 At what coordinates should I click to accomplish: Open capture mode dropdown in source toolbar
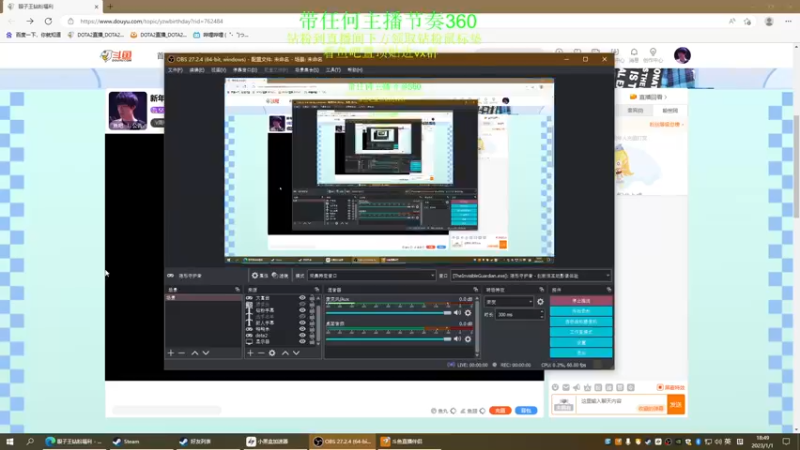coord(371,276)
